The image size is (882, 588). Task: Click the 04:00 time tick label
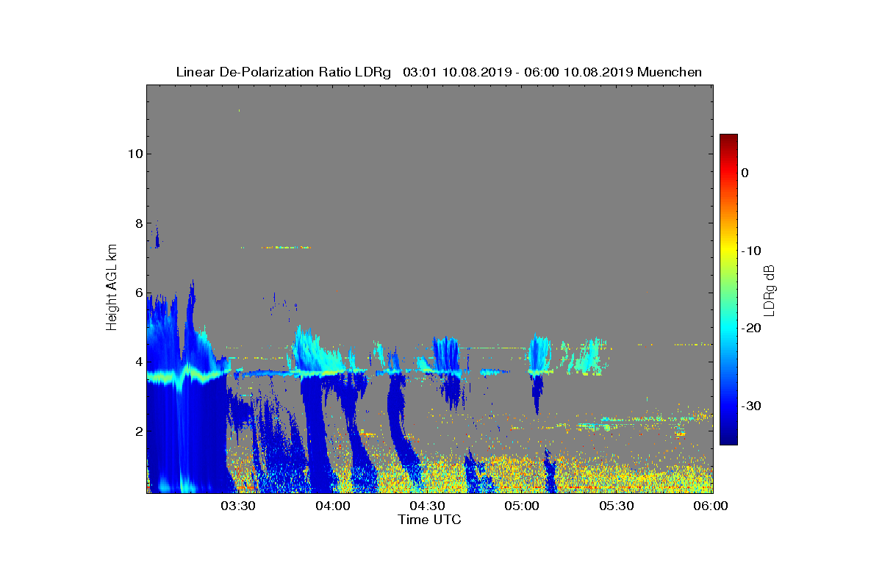(334, 506)
